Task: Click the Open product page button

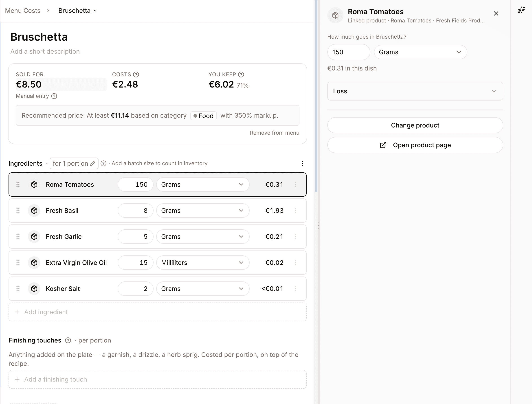Action: click(x=415, y=145)
